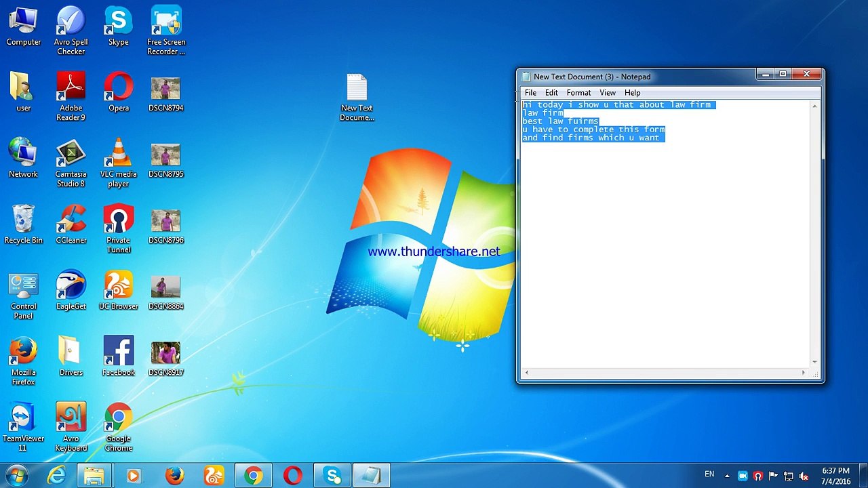The width and height of the screenshot is (868, 488).
Task: Select the Mozilla Firefox desktop shortcut
Action: pyautogui.click(x=24, y=362)
